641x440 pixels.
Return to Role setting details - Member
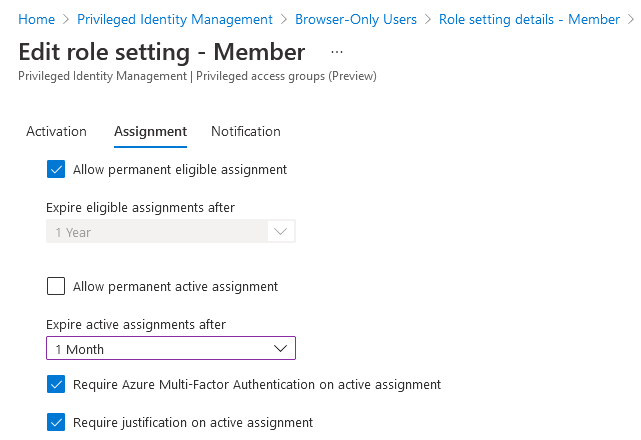click(529, 19)
